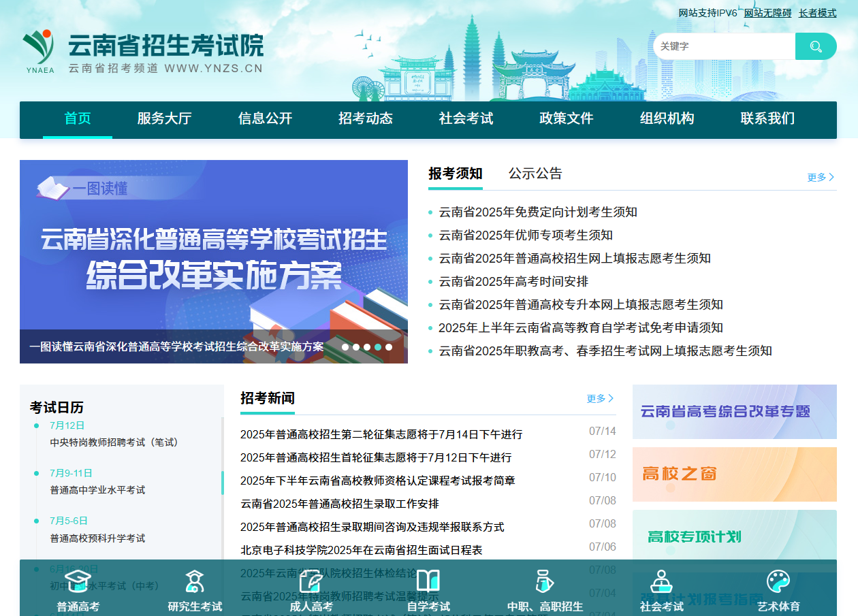
Task: Open the 普通高考 graduation cap icon
Action: tap(78, 582)
